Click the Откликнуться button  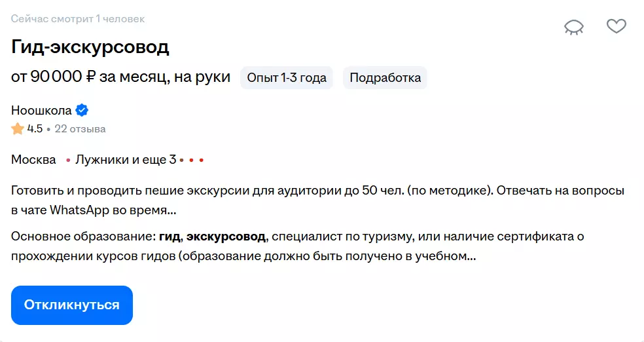pyautogui.click(x=72, y=305)
